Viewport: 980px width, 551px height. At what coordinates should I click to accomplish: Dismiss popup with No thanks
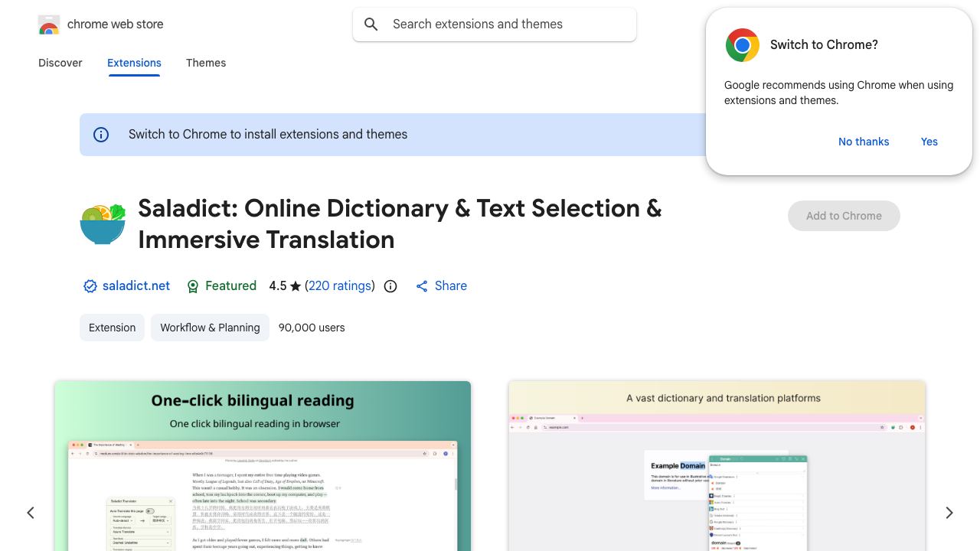point(864,142)
